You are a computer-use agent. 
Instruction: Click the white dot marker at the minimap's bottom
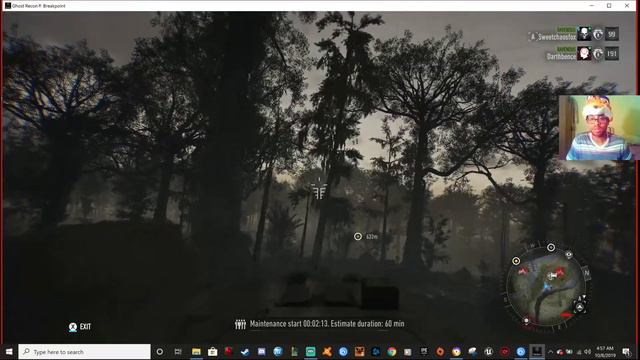(x=527, y=321)
